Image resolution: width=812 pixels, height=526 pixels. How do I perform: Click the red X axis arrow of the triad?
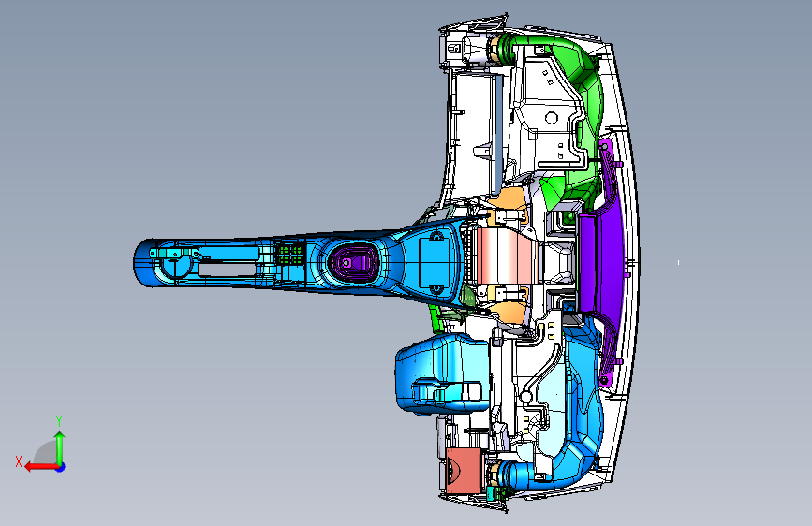(x=41, y=467)
